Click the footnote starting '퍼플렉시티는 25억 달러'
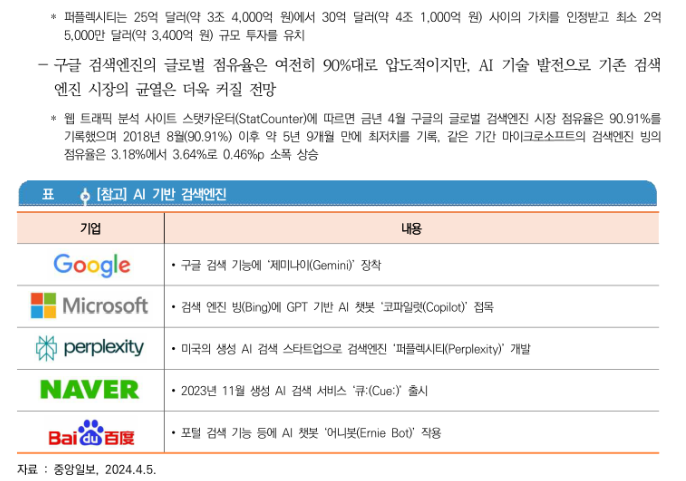Image resolution: width=686 pixels, height=481 pixels. click(355, 26)
